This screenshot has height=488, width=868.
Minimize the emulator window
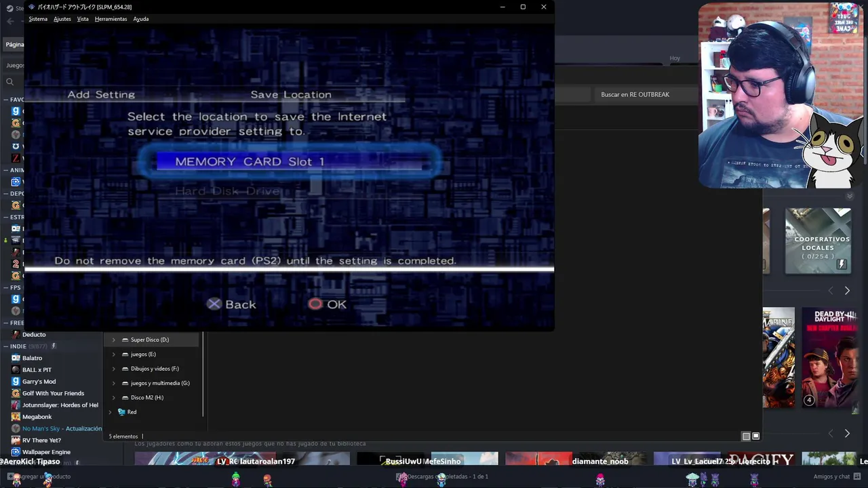click(x=502, y=7)
